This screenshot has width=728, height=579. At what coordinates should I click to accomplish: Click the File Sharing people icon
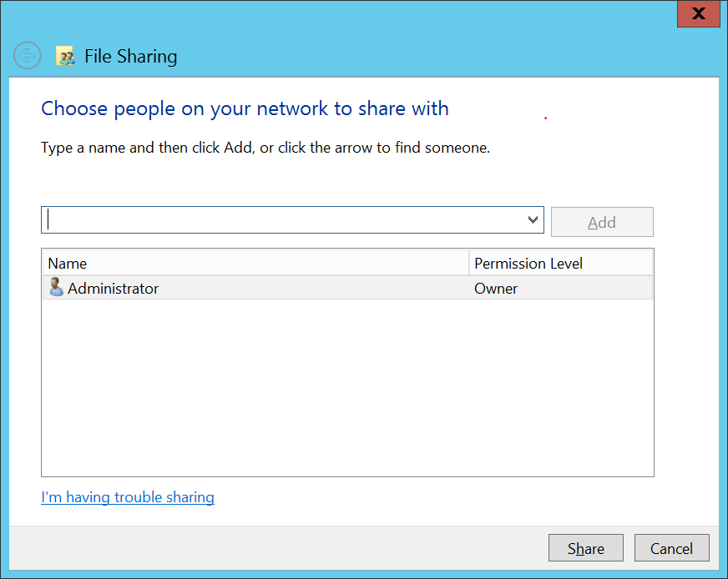tap(66, 57)
